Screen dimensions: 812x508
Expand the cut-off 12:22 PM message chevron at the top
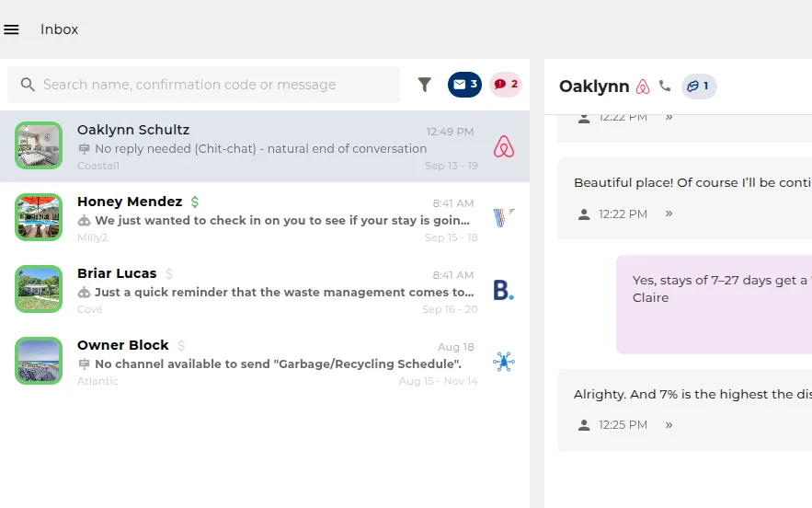(x=669, y=117)
